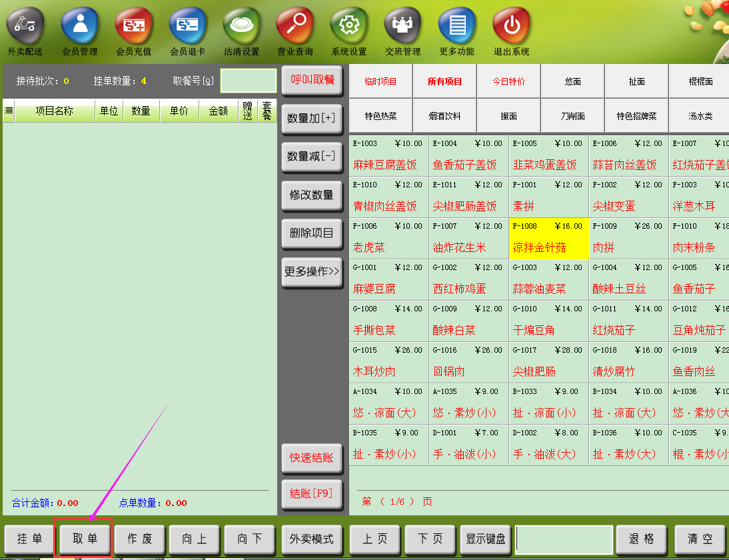Viewport: 729px width, 560px height.
Task: Open the 外卖配送 delivery scooter icon
Action: pyautogui.click(x=25, y=25)
